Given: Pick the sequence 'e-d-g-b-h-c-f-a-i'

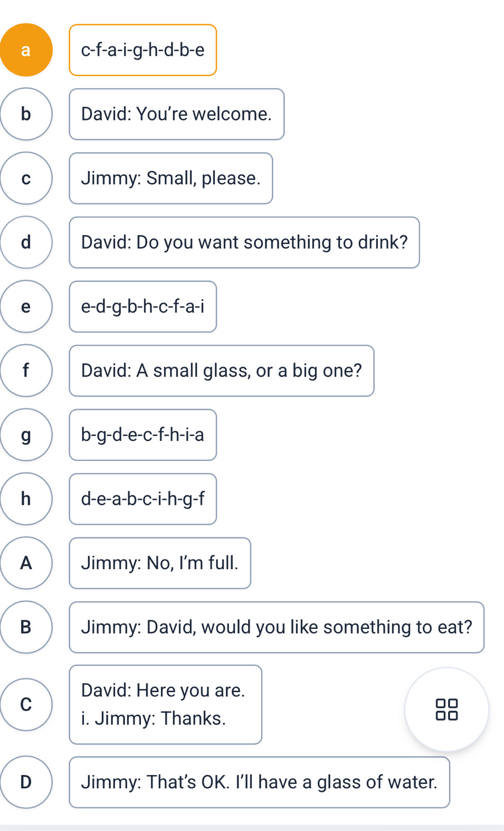Looking at the screenshot, I should pyautogui.click(x=142, y=307).
